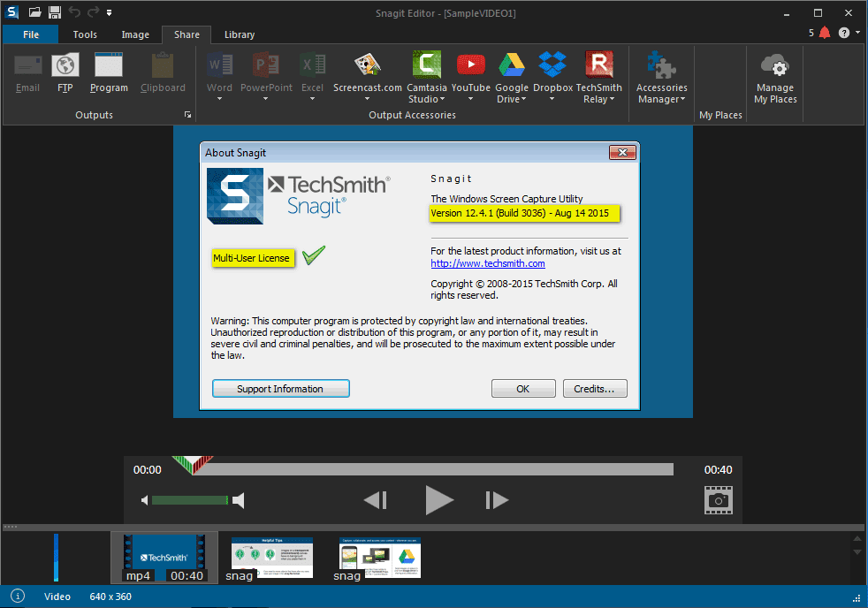Click the Excel output icon
The height and width of the screenshot is (608, 868).
click(x=312, y=65)
